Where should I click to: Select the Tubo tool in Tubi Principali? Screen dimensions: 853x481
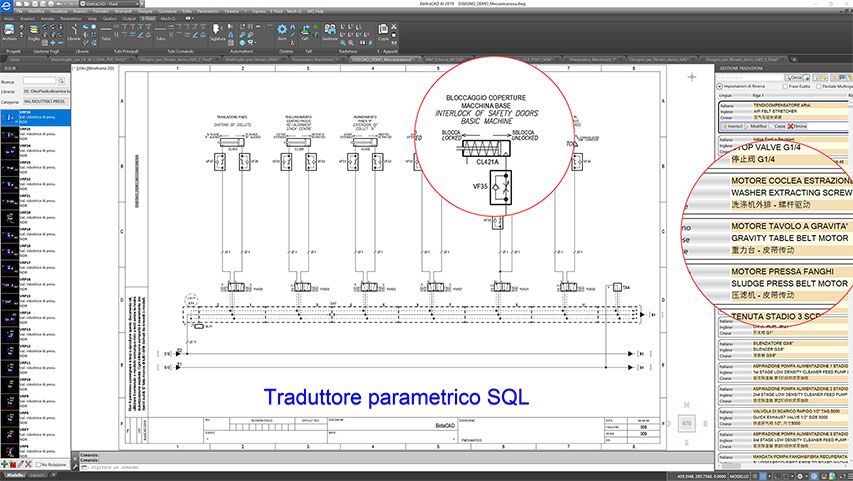[106, 33]
